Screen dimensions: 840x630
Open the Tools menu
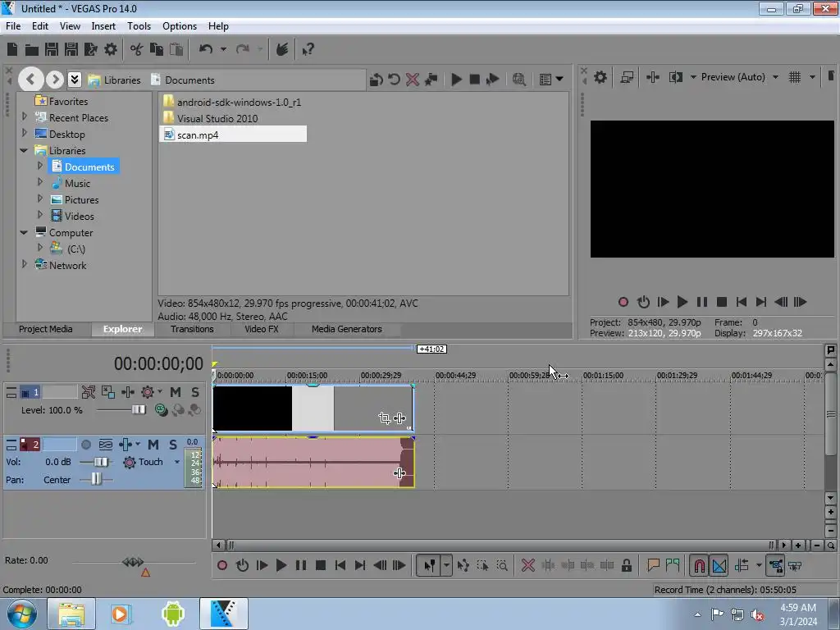tap(139, 25)
